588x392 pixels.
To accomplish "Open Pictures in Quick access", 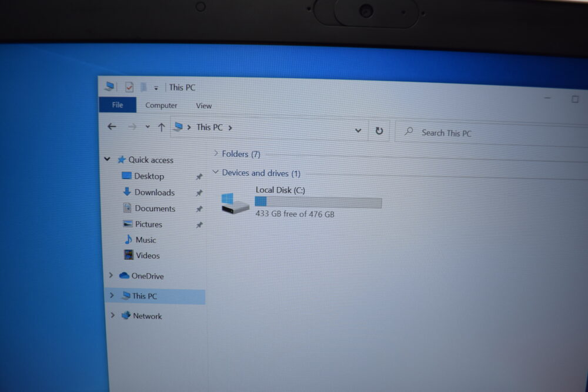I will 149,225.
